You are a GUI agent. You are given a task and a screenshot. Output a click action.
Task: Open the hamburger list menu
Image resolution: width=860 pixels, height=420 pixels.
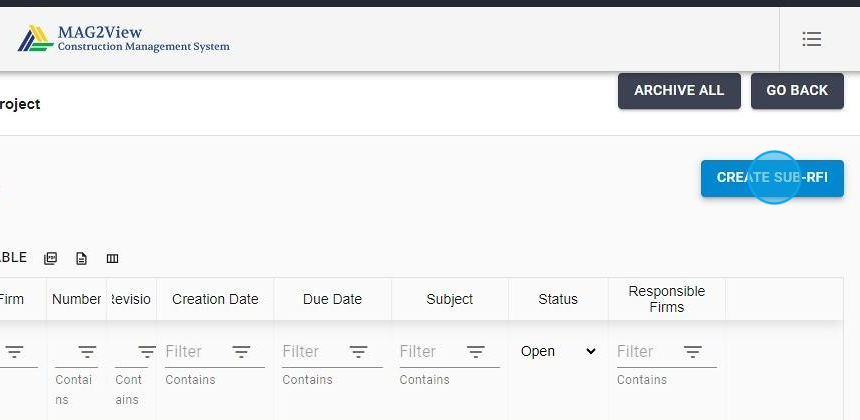(x=811, y=39)
